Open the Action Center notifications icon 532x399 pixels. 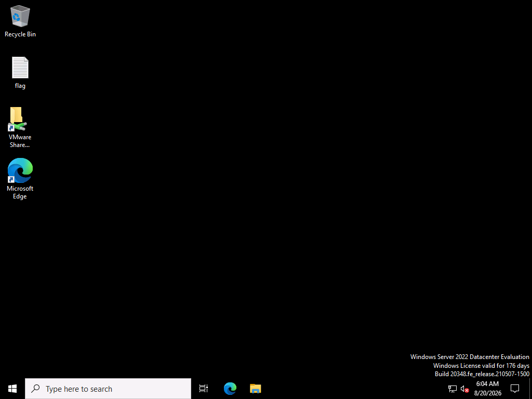click(x=515, y=389)
